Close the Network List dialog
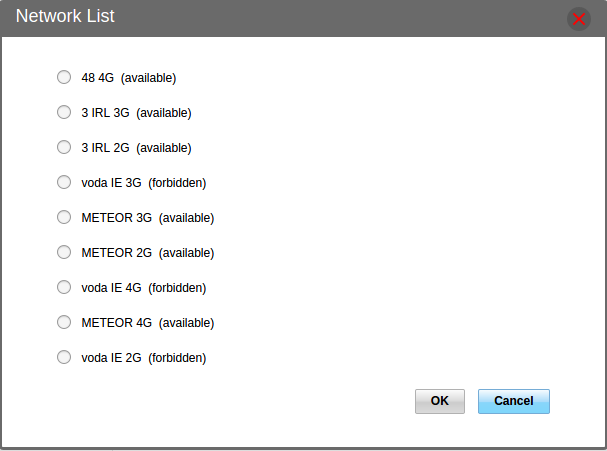Viewport: 607px width, 451px height. click(578, 19)
